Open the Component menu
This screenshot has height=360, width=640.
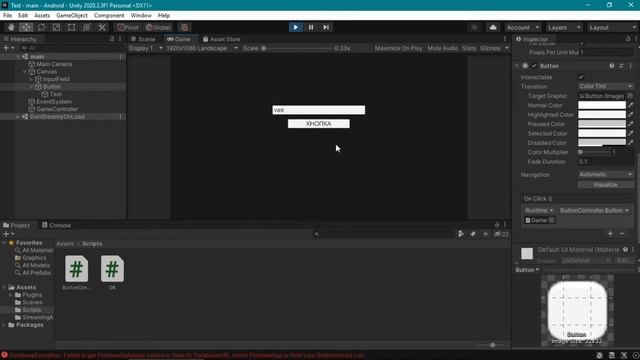pos(109,16)
